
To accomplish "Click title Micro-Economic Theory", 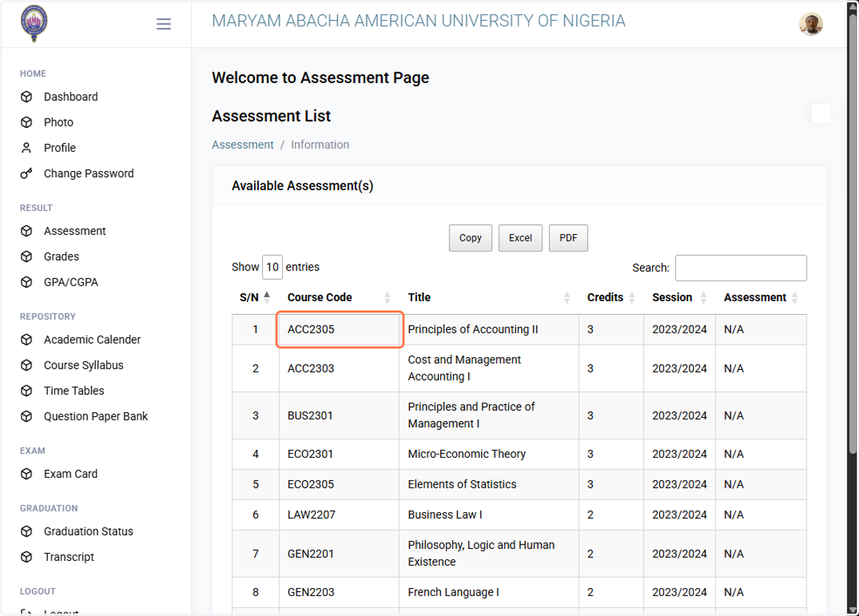I will click(467, 454).
